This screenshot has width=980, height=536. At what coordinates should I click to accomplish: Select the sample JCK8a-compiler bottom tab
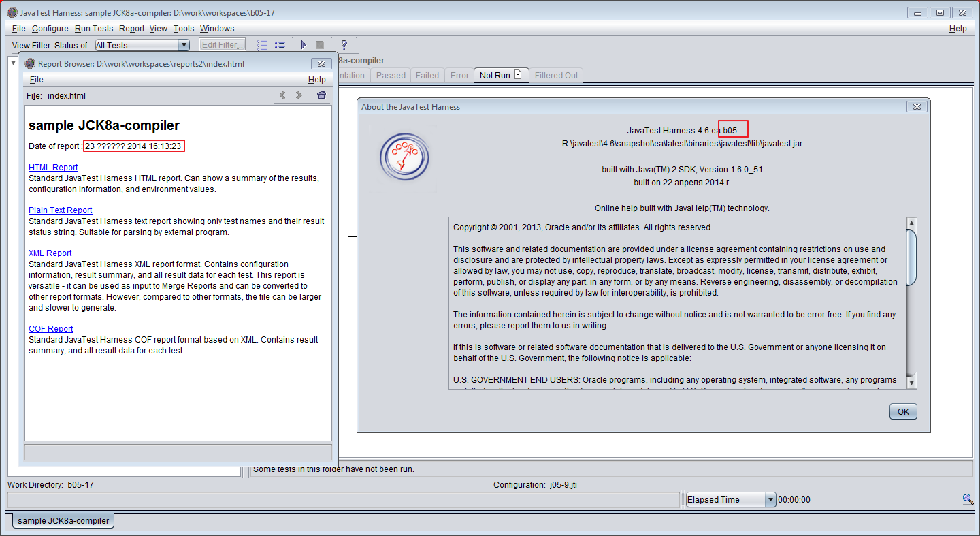[63, 520]
